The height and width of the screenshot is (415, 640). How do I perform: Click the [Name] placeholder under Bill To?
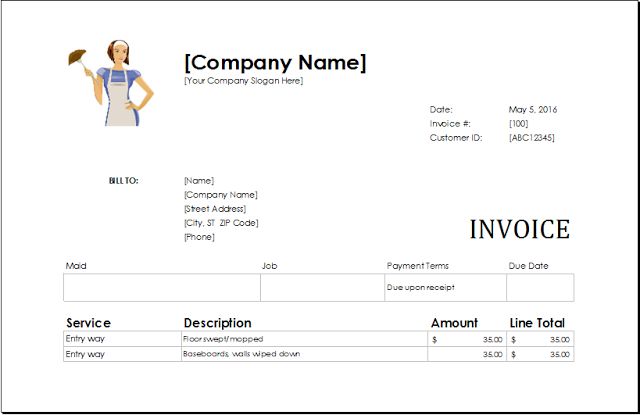point(199,180)
